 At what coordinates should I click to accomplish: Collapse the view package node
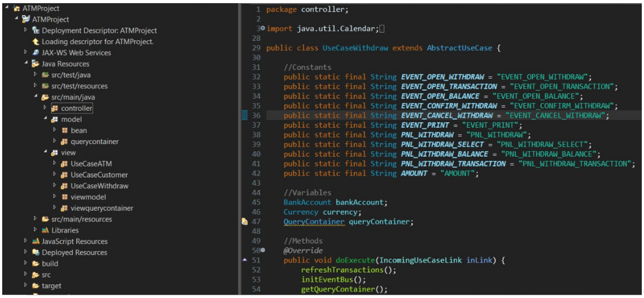tap(45, 152)
